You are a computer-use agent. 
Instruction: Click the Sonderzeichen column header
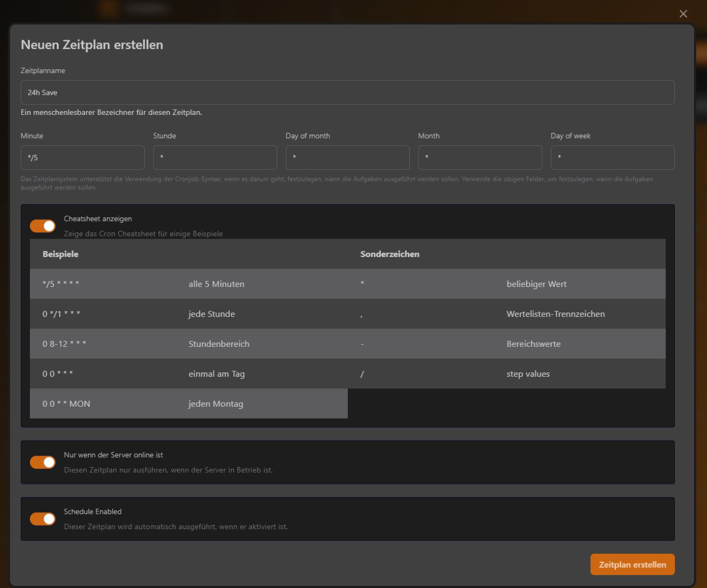[390, 254]
